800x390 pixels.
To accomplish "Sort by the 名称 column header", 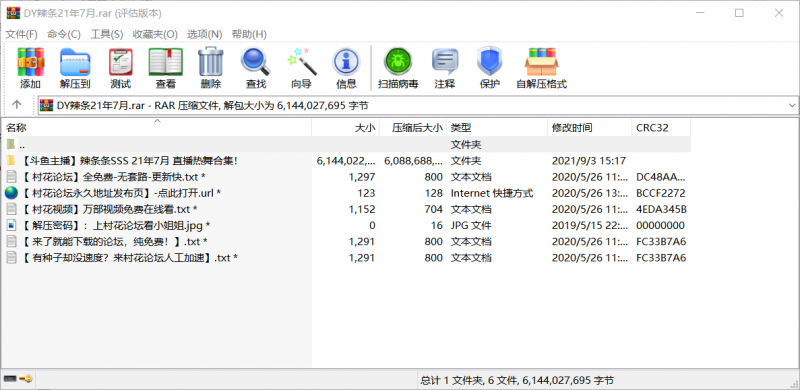I will coord(157,128).
